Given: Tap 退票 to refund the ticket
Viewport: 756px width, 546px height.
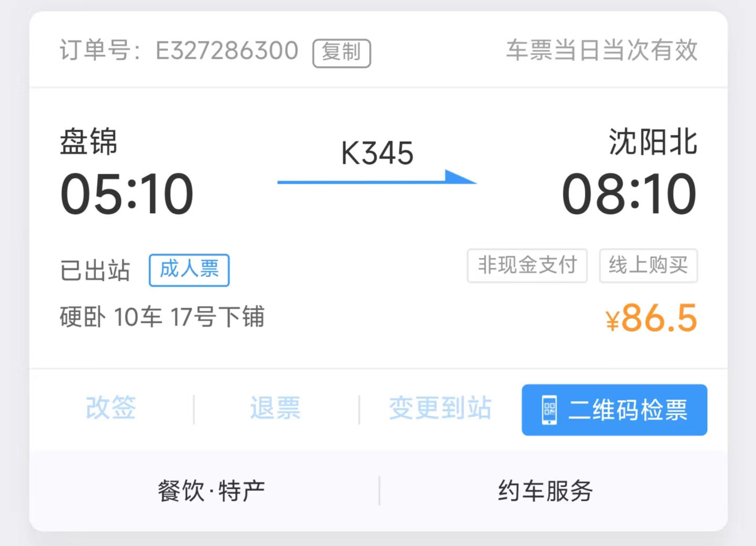Looking at the screenshot, I should [275, 408].
